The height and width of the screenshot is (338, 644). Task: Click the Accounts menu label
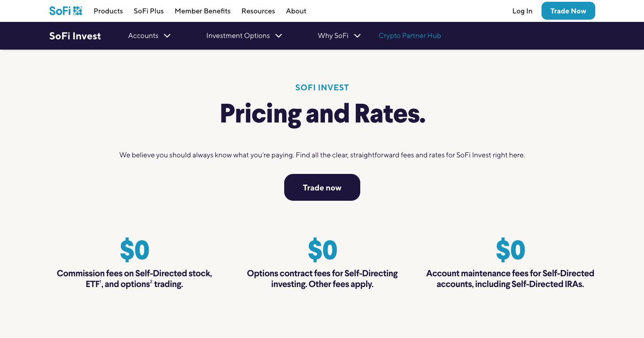(143, 36)
